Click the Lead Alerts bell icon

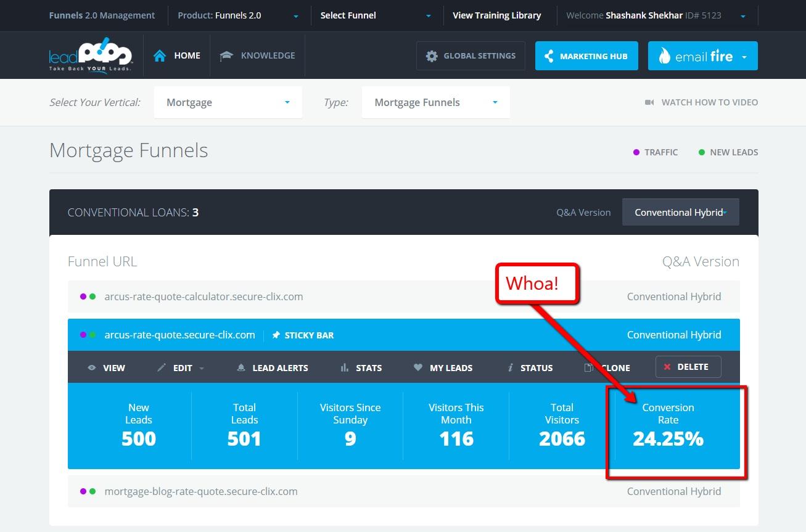pos(241,367)
